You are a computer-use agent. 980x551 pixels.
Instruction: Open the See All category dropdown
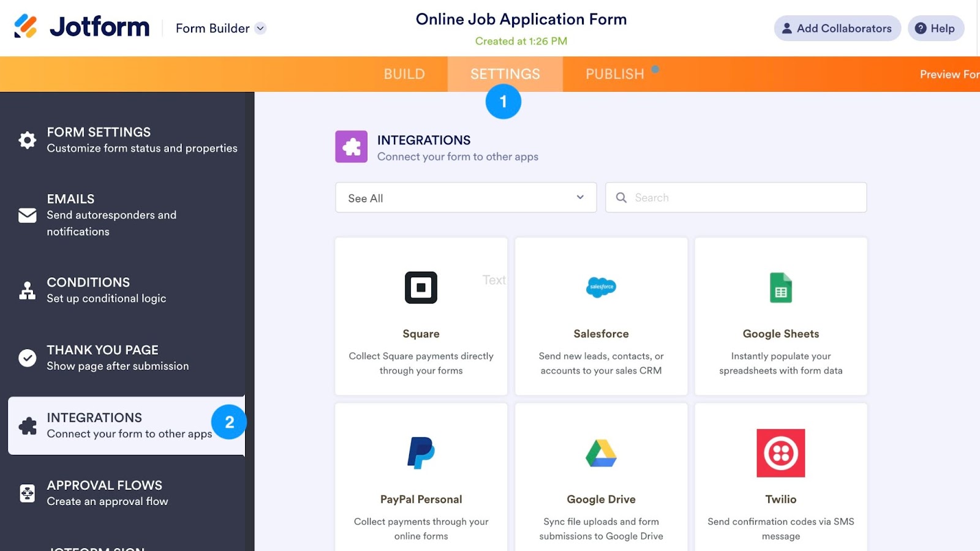(x=466, y=197)
